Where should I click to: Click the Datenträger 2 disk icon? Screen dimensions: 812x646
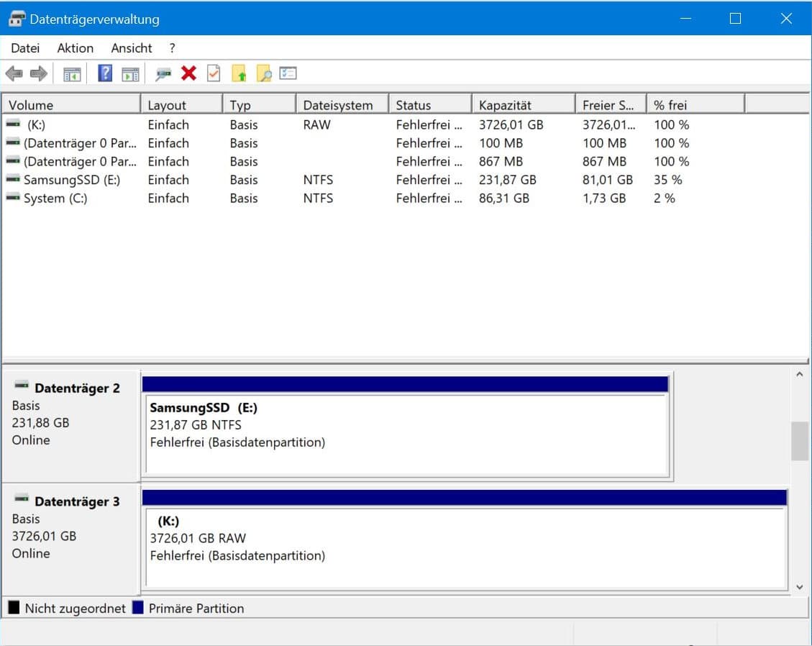point(22,384)
